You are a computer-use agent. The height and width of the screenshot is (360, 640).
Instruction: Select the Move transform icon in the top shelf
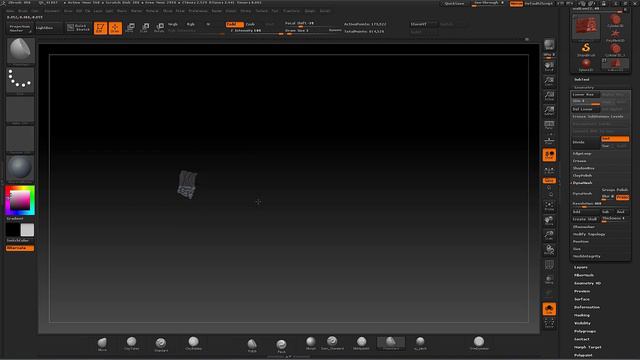pyautogui.click(x=130, y=28)
